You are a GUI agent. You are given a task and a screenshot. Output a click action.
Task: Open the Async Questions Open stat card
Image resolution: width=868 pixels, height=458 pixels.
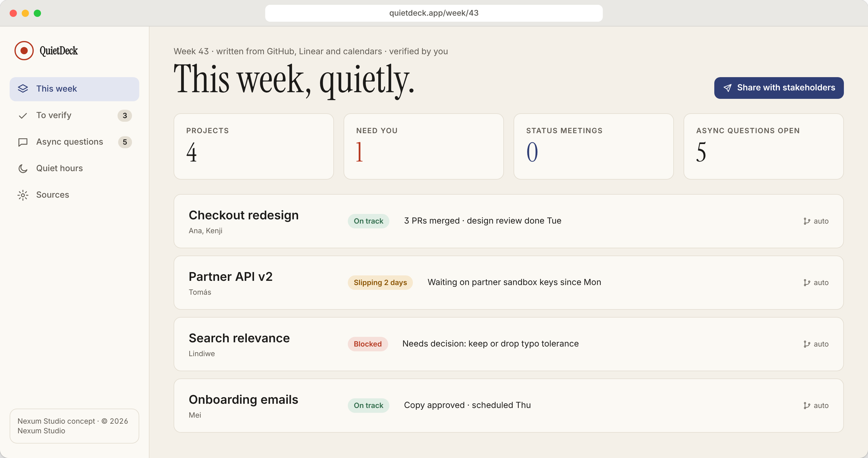coord(763,146)
